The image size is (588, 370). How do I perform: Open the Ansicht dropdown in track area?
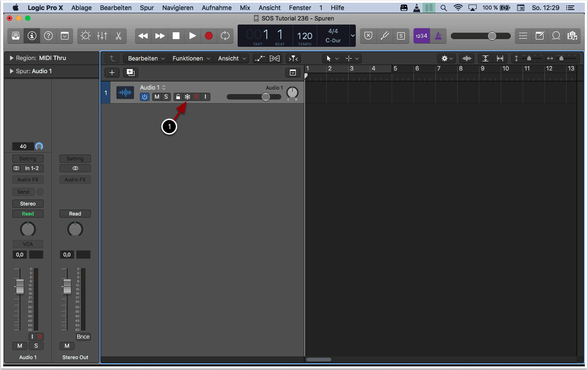pyautogui.click(x=231, y=58)
